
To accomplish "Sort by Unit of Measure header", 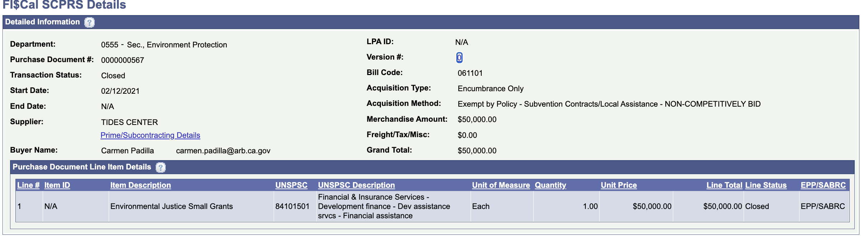I will (501, 185).
